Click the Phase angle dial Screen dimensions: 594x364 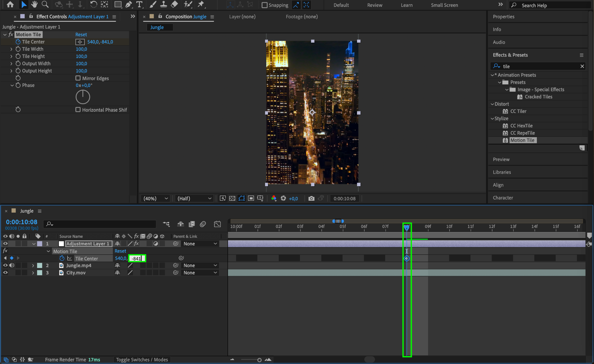(83, 97)
